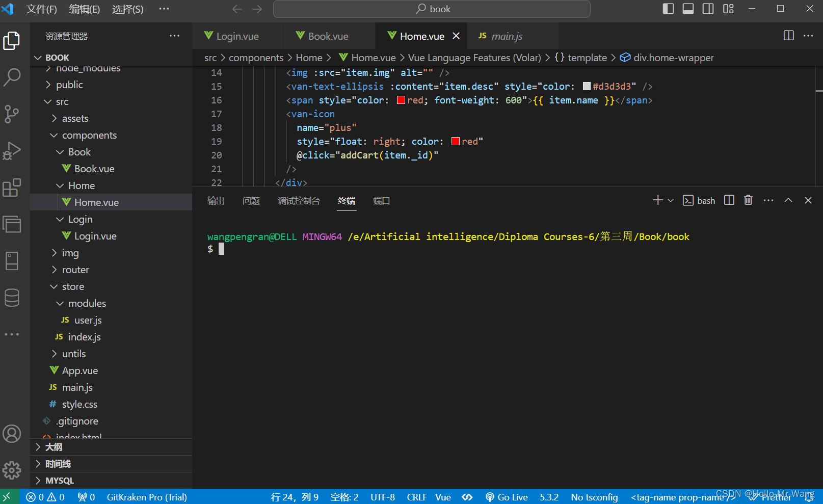Open the Database view in activity bar
The height and width of the screenshot is (504, 823).
12,298
